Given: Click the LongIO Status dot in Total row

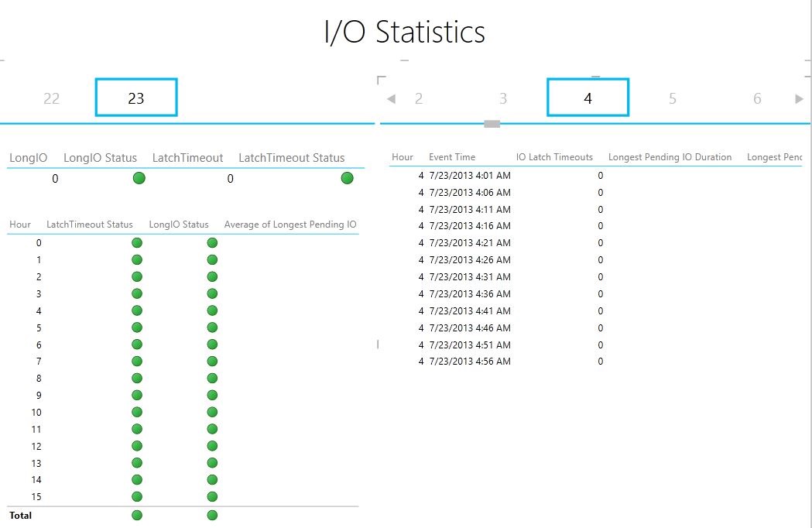Looking at the screenshot, I should click(212, 515).
